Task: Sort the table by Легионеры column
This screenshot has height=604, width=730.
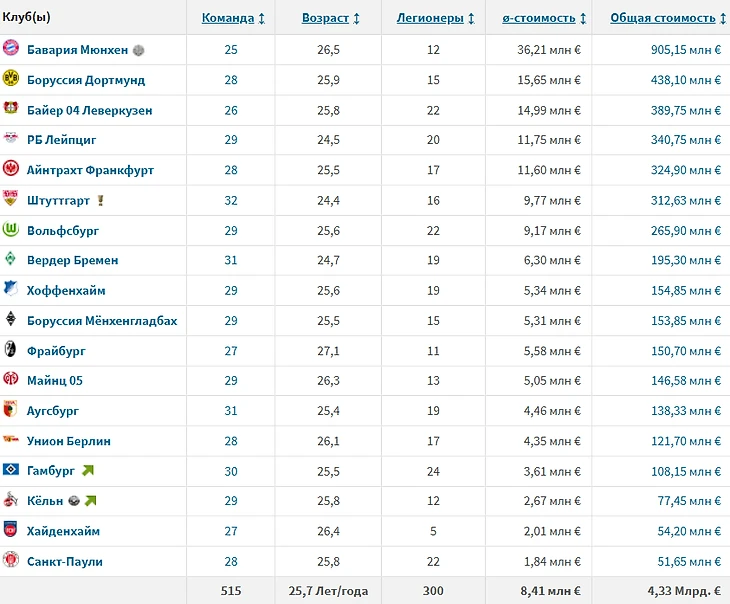Action: click(x=430, y=18)
